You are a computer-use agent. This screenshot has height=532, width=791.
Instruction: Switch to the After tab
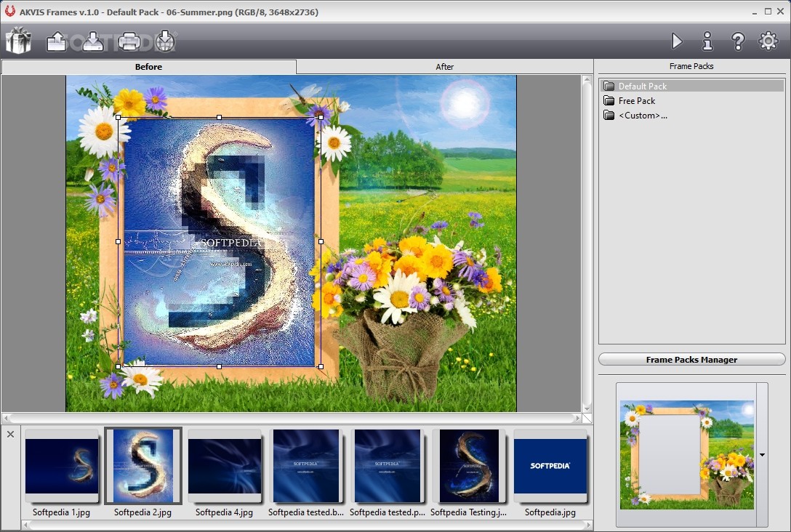[444, 67]
